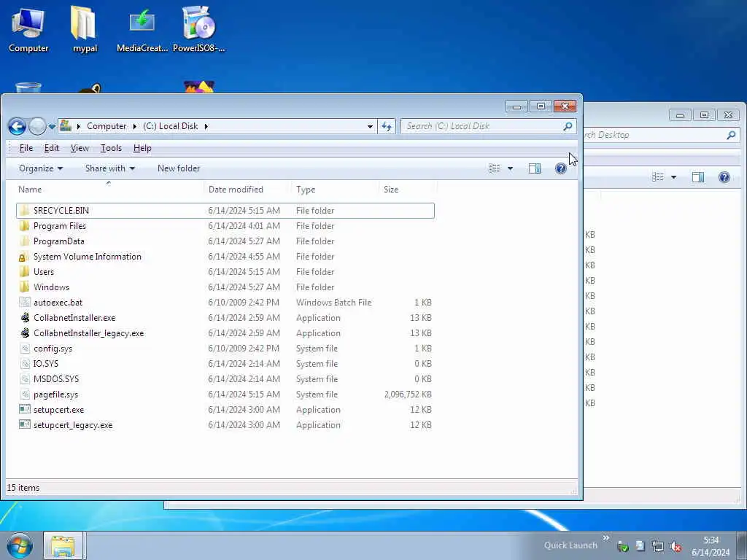This screenshot has height=560, width=747.
Task: Expand the Share with dropdown
Action: (x=109, y=168)
